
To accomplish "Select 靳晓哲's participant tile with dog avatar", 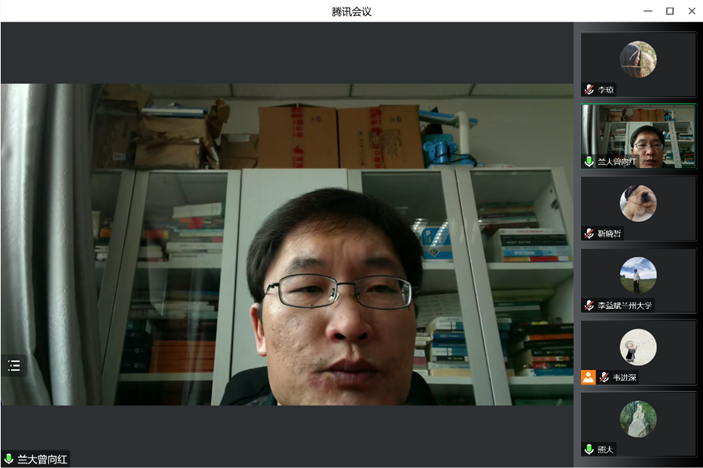I will pyautogui.click(x=638, y=204).
